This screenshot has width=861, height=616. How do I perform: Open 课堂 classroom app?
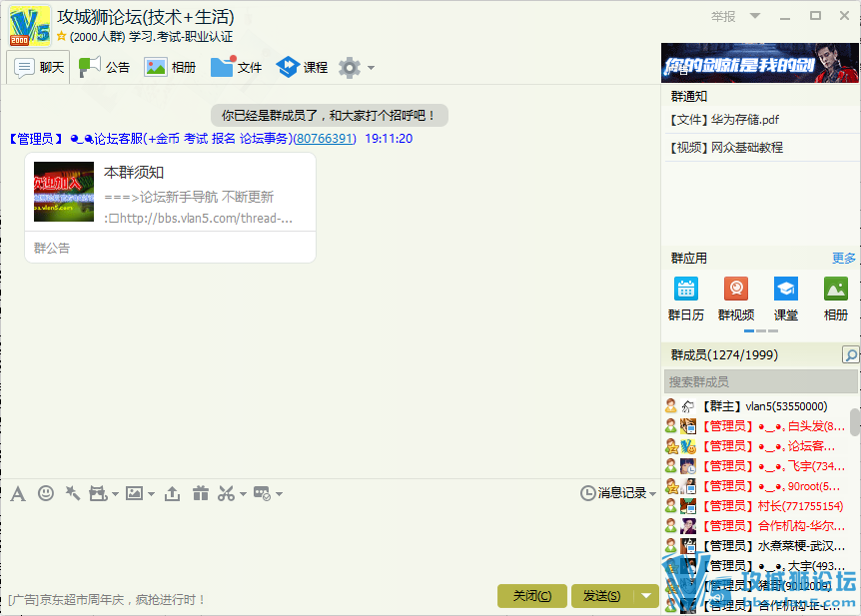pos(786,299)
